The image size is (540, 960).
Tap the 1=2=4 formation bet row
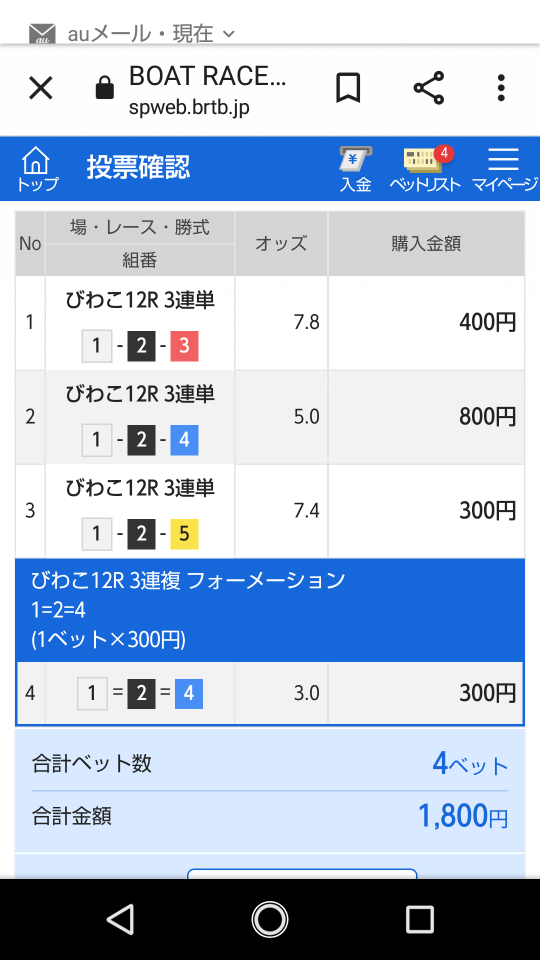[270, 693]
